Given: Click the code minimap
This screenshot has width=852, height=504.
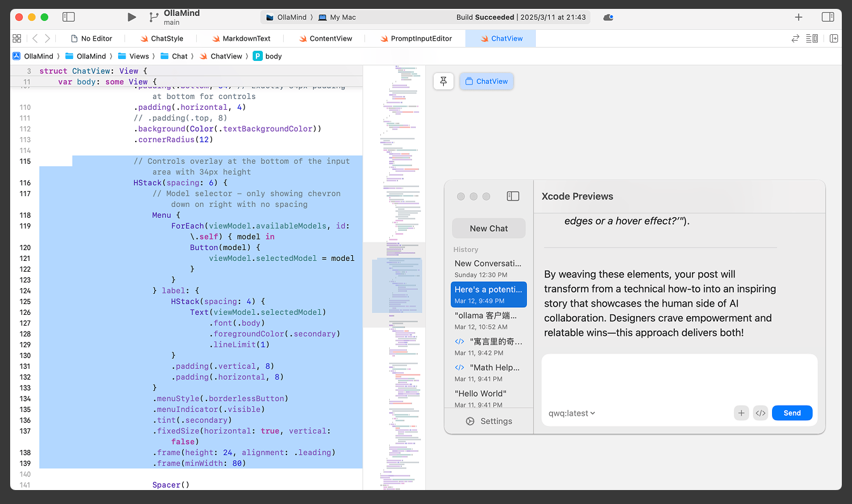Looking at the screenshot, I should [x=394, y=277].
